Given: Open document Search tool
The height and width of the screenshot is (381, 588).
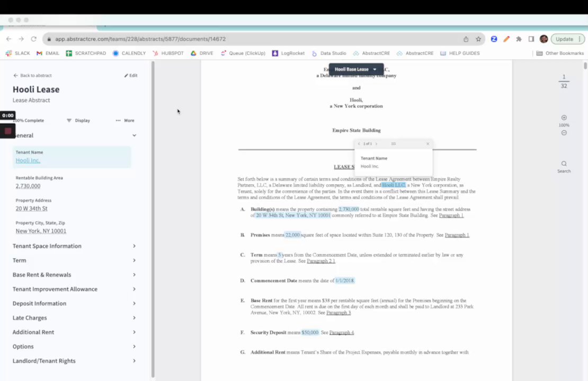Looking at the screenshot, I should [564, 167].
